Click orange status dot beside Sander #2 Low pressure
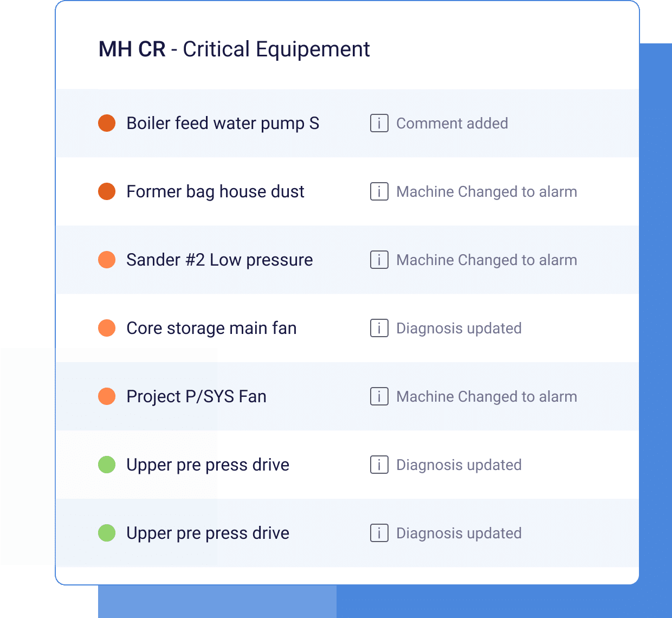This screenshot has width=672, height=618. 107,260
